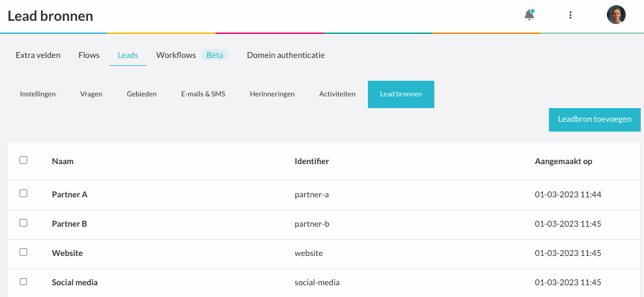The image size is (644, 297).
Task: Select the Lead bronnen sub-tab
Action: click(x=401, y=94)
